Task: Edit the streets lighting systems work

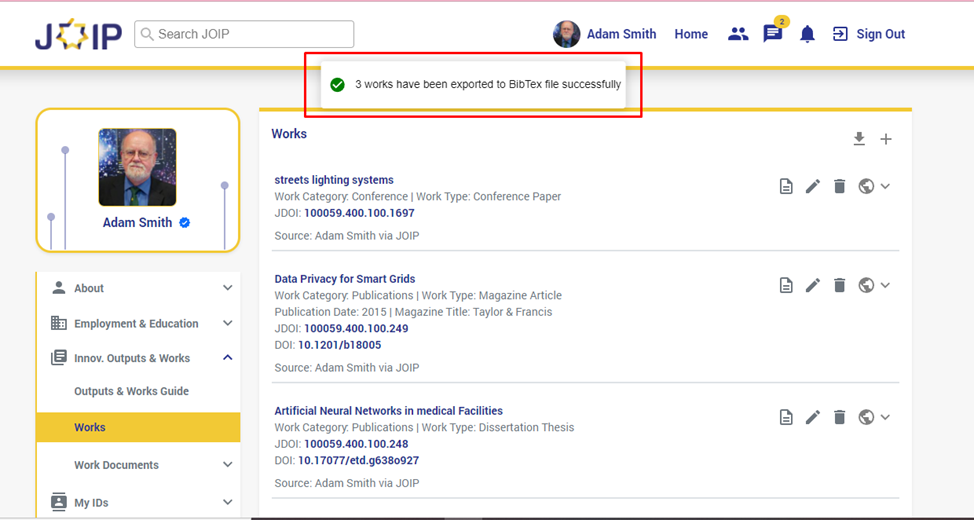Action: [x=813, y=186]
